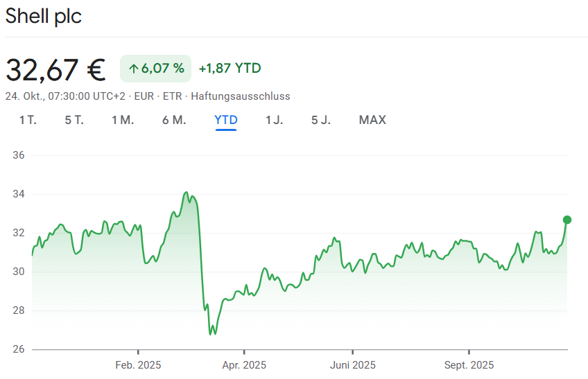Open the Haftungsausschluss disclaimer link
This screenshot has width=588, height=379.
[241, 96]
